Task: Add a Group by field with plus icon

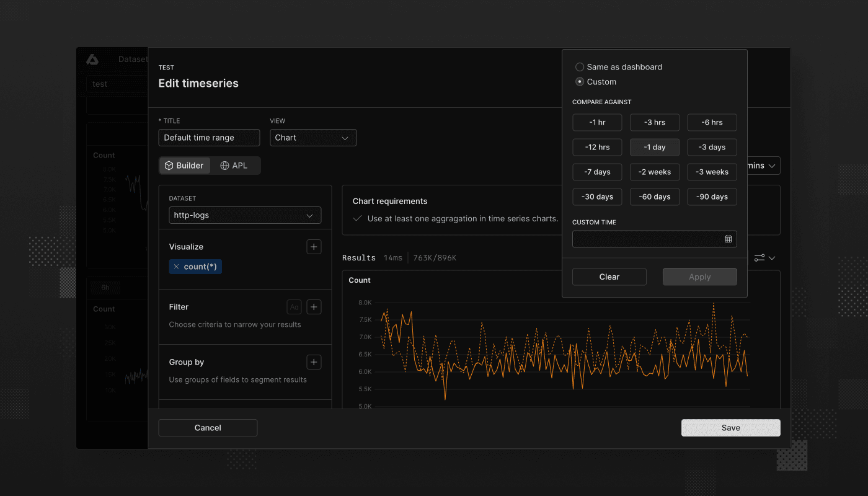Action: [314, 361]
